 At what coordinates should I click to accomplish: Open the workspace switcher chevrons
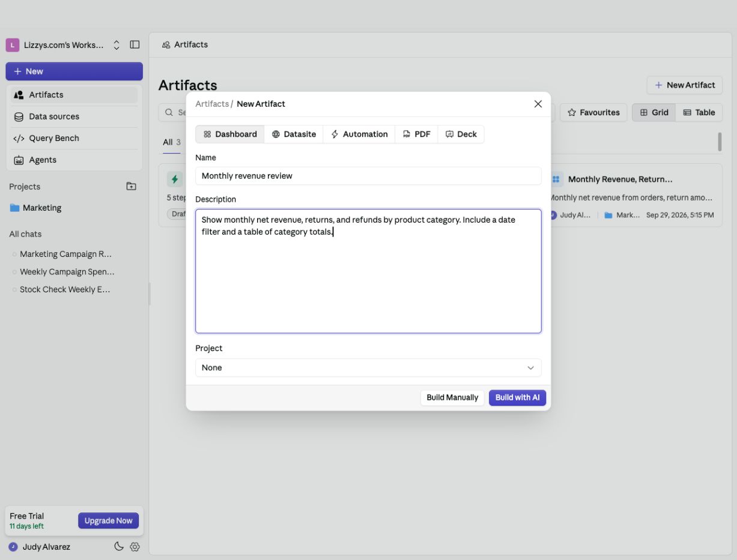[117, 45]
